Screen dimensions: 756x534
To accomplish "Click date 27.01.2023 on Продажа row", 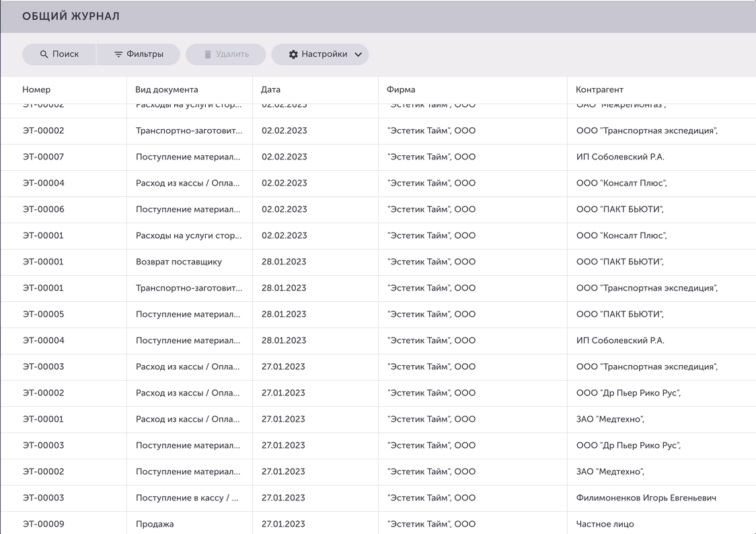I will (x=284, y=525).
